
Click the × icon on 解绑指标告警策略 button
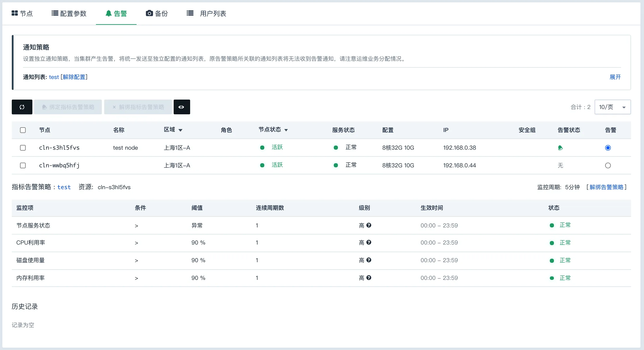click(114, 107)
